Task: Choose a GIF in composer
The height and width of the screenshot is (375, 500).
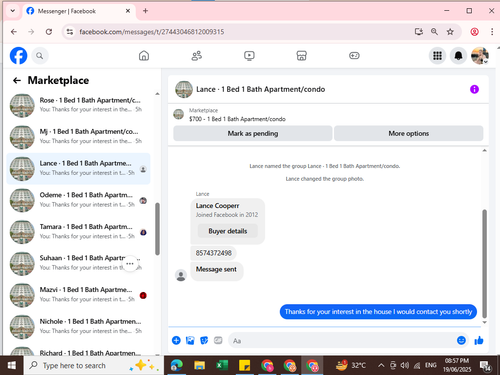Action: click(218, 340)
